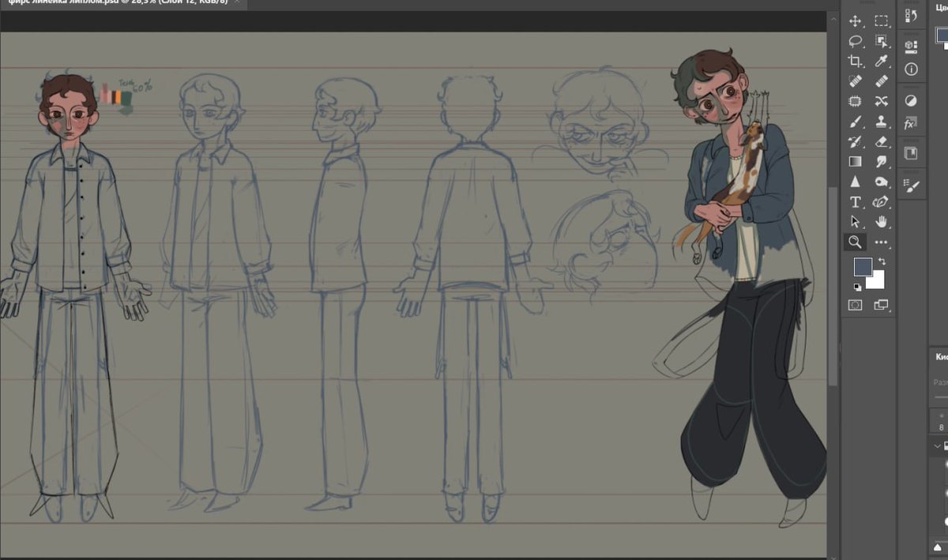Open the Styles fx panel icon
Viewport: 948px width, 560px height.
911,123
